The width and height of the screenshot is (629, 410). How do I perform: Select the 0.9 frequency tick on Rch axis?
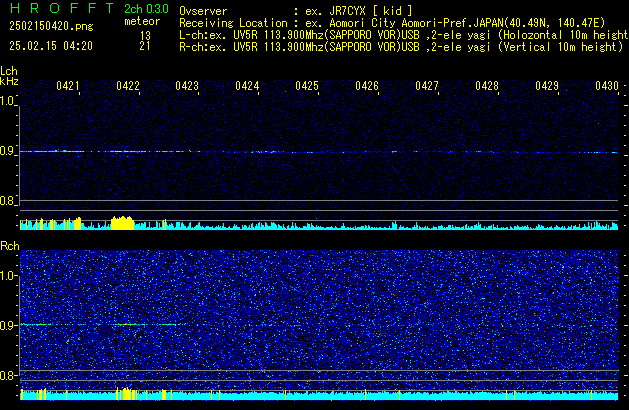tap(8, 325)
